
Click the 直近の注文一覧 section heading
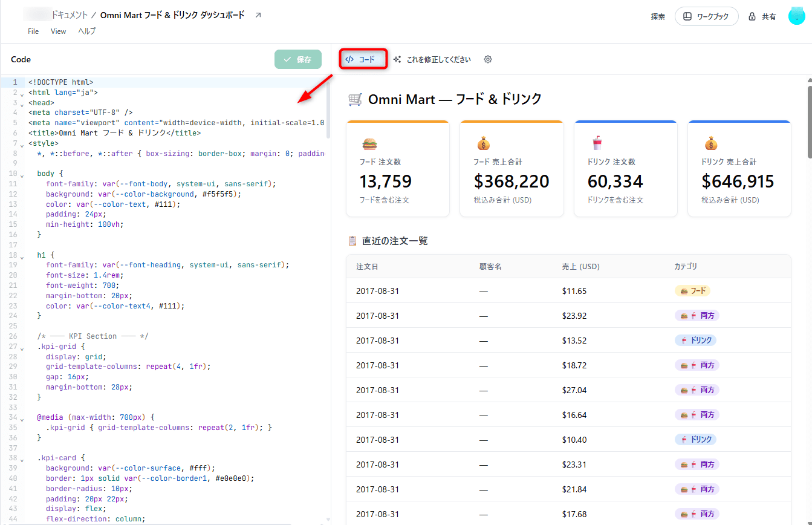click(x=395, y=241)
